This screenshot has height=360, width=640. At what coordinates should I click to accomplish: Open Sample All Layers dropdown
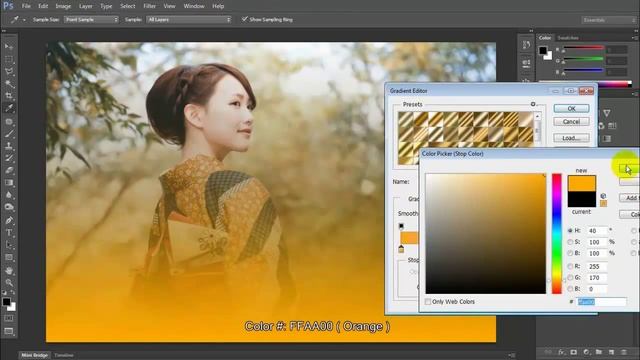tap(189, 19)
